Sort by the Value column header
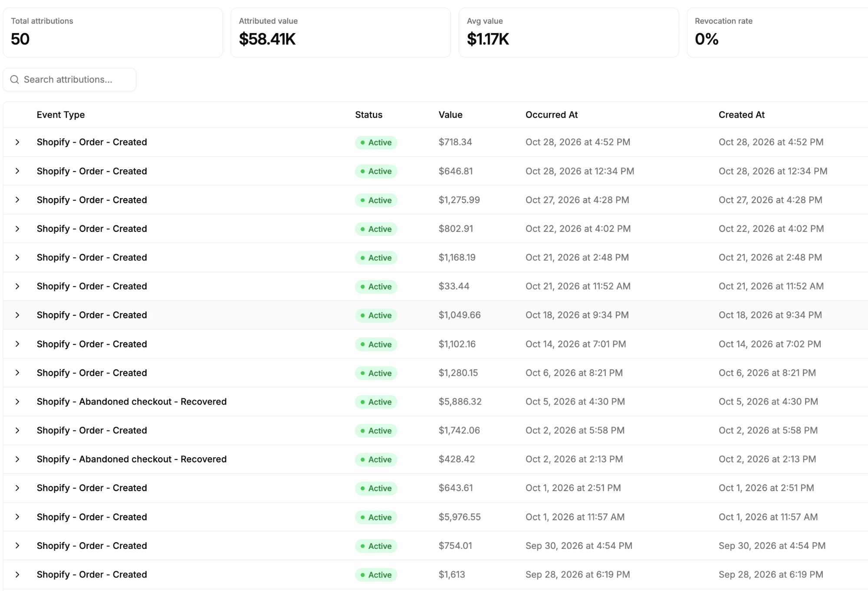868x591 pixels. tap(450, 115)
